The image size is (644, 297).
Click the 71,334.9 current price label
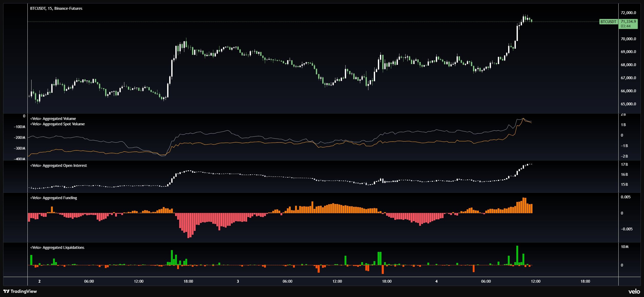628,22
